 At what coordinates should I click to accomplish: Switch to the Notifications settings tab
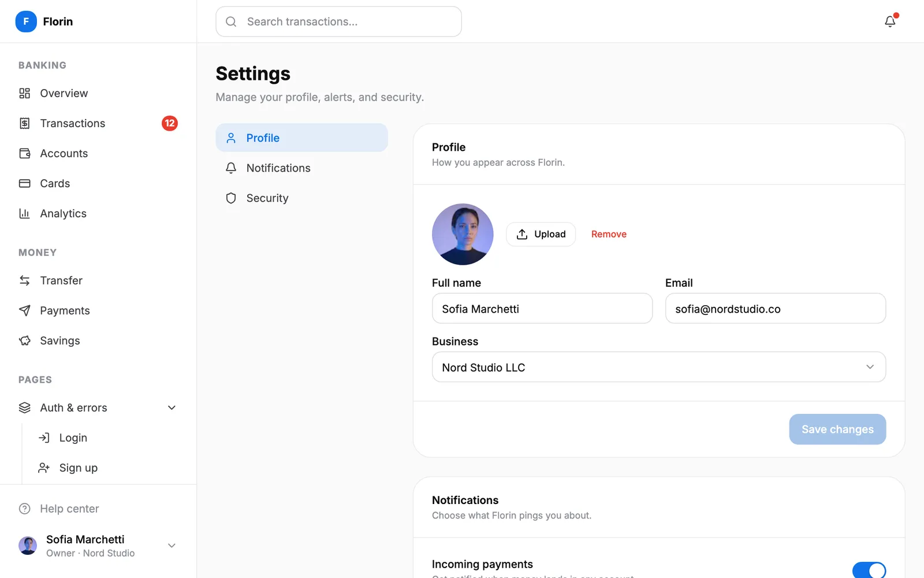pyautogui.click(x=302, y=168)
